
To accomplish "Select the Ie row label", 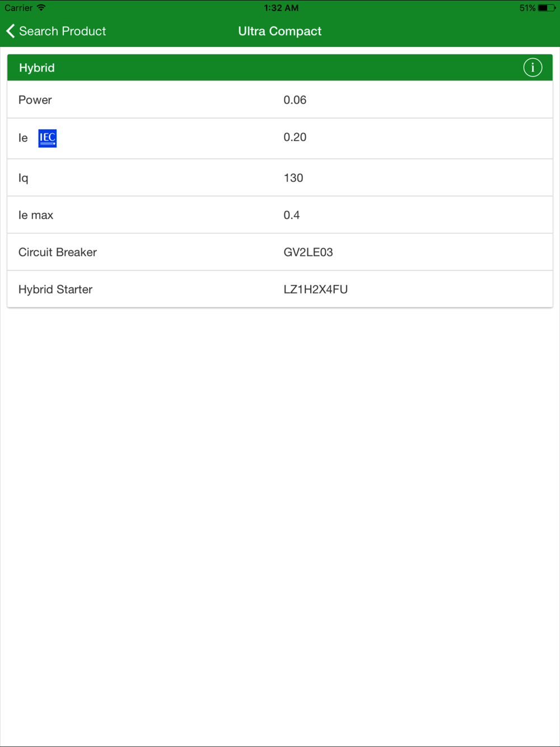I will pyautogui.click(x=23, y=138).
